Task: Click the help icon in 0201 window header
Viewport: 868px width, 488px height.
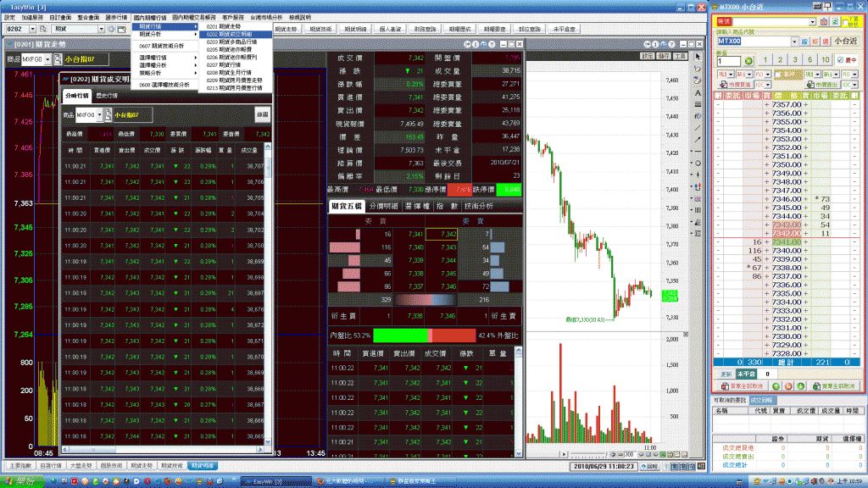Action: (x=491, y=44)
